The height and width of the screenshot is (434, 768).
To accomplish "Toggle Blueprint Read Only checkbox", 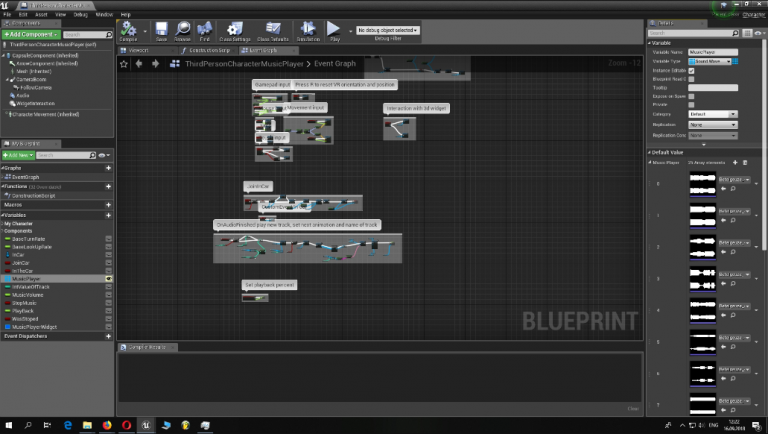I will pyautogui.click(x=691, y=79).
